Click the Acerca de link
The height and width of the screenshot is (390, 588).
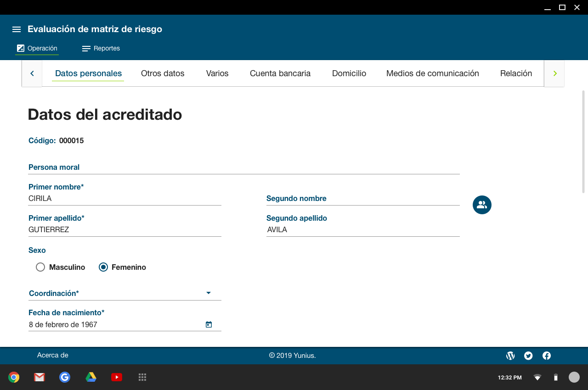[x=53, y=355]
